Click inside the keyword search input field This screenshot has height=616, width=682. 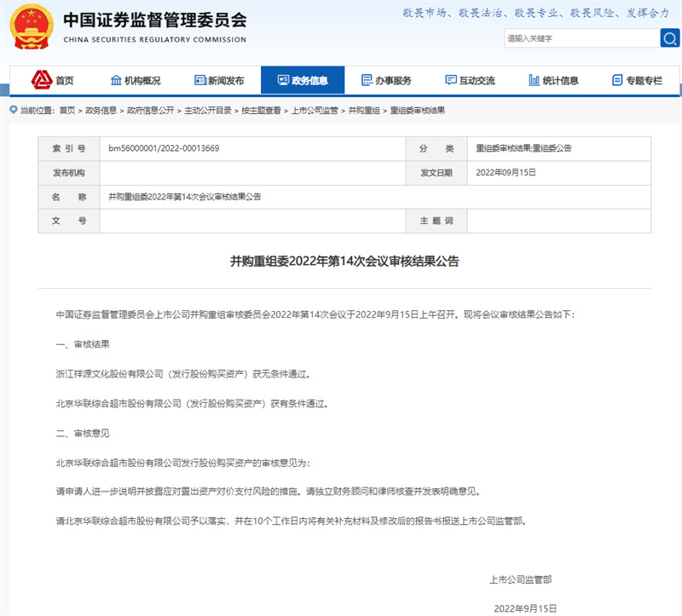point(580,38)
